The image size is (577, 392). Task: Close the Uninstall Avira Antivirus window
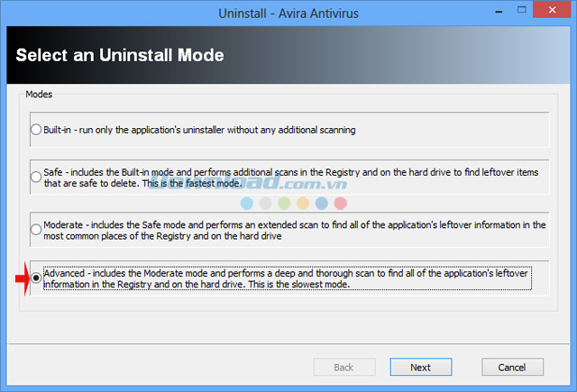pyautogui.click(x=552, y=10)
